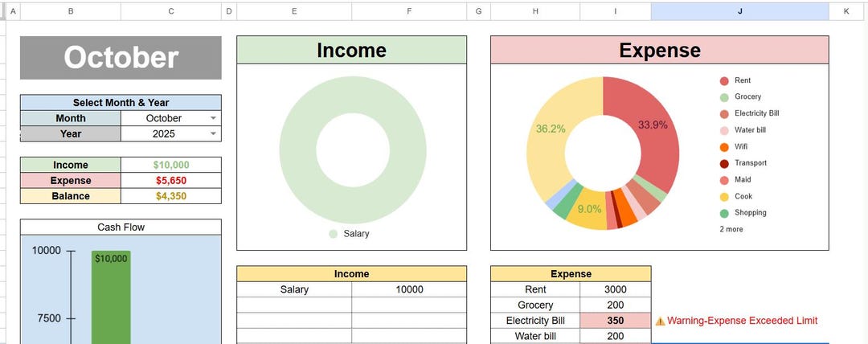Select the October value in Month selector
This screenshot has height=344, width=868.
171,118
